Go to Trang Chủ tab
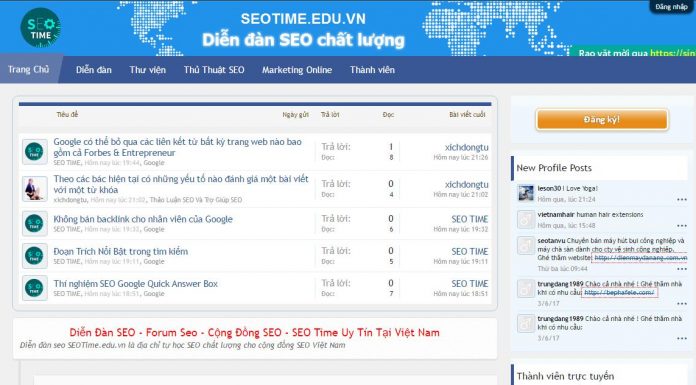Screen dimensions: 696x385 pos(28,69)
